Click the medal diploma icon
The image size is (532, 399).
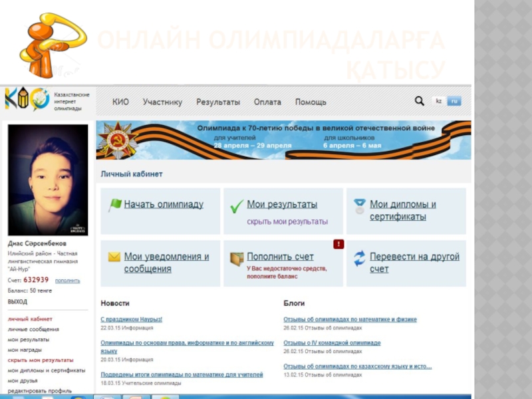click(x=360, y=206)
